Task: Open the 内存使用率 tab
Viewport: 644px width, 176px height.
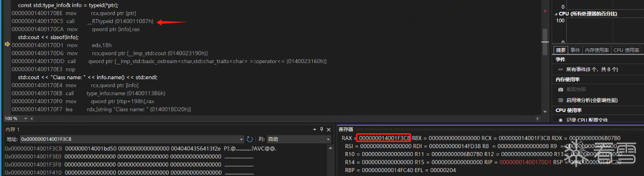Action: click(x=597, y=50)
